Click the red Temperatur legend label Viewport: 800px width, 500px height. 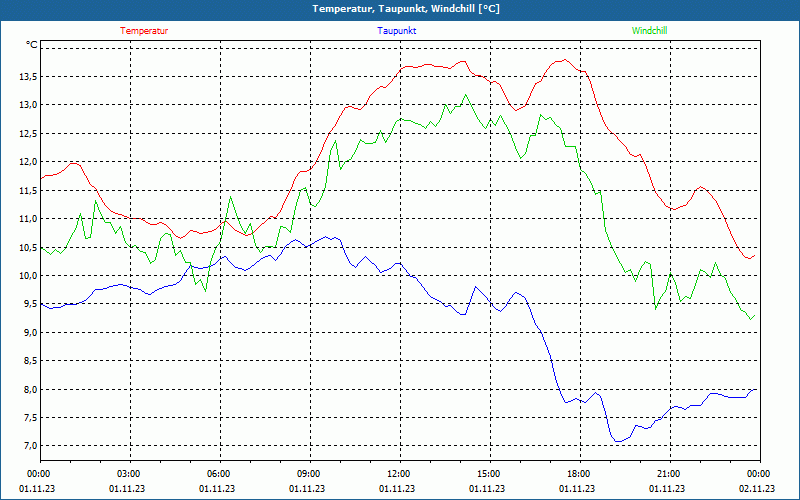pyautogui.click(x=144, y=31)
